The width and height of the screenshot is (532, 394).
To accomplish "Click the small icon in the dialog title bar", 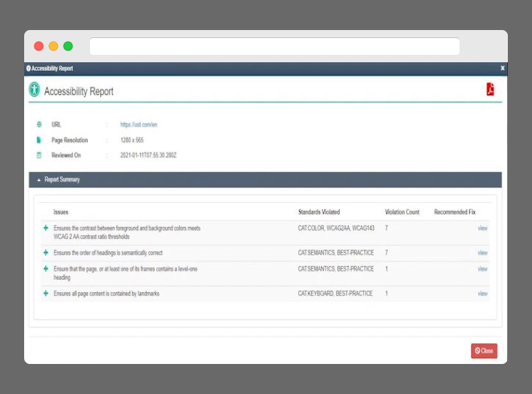I will 29,68.
